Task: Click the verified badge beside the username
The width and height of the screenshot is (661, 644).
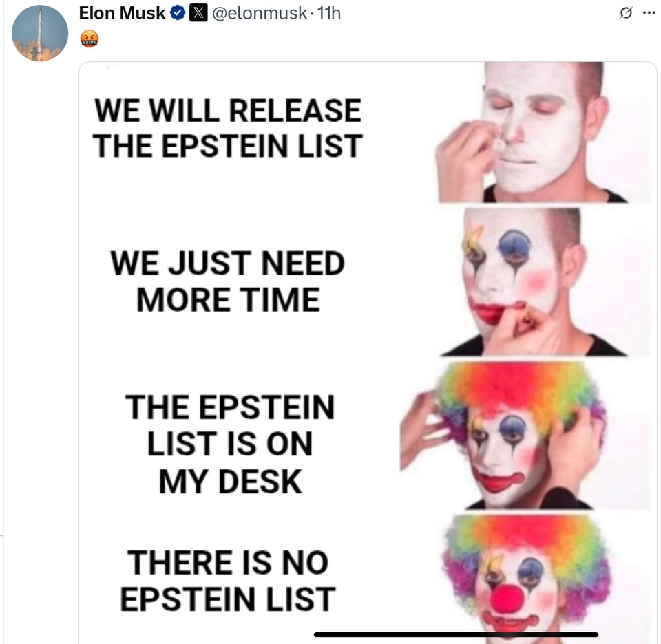Action: 177,12
